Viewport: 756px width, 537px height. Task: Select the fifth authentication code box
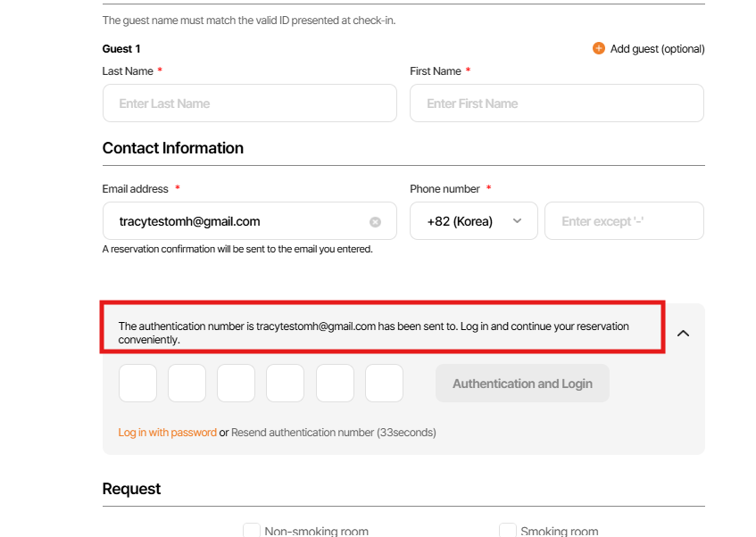pos(335,384)
